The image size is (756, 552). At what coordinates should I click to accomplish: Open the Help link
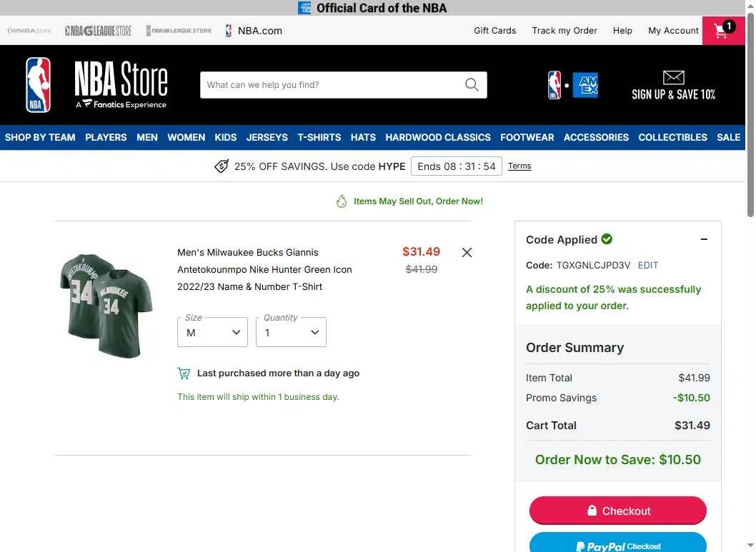(x=622, y=30)
